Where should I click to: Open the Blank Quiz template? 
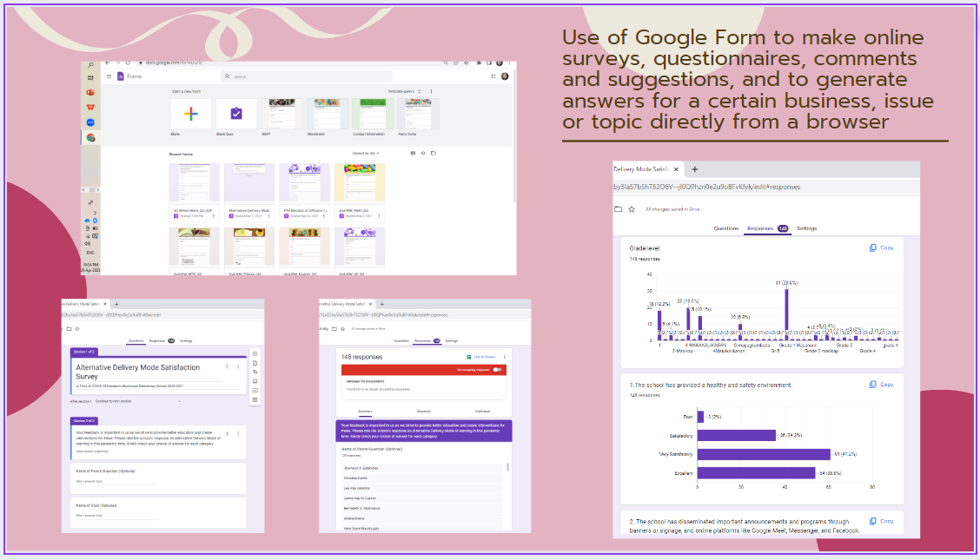tap(236, 114)
